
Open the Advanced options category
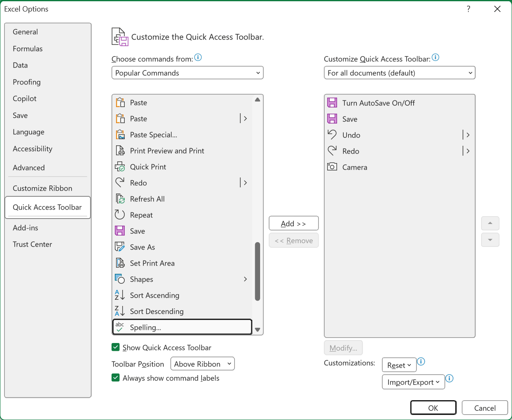[48, 168]
